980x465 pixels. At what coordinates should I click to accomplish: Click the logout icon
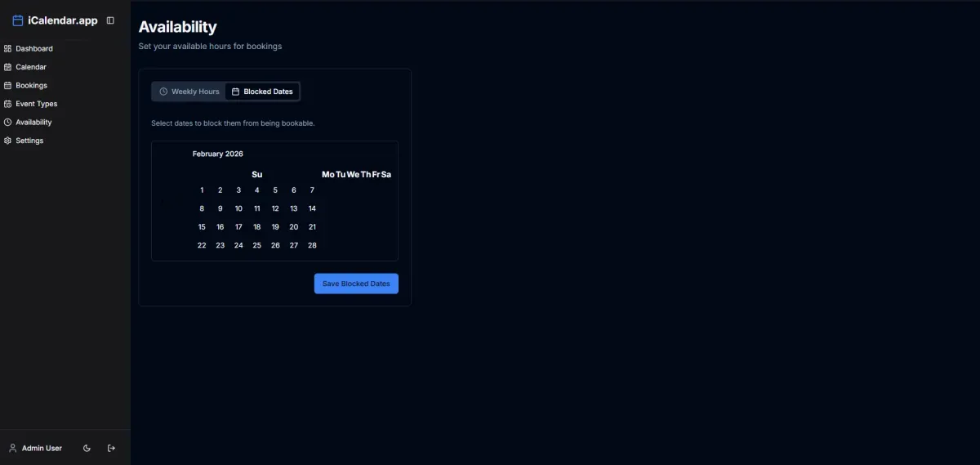[112, 448]
